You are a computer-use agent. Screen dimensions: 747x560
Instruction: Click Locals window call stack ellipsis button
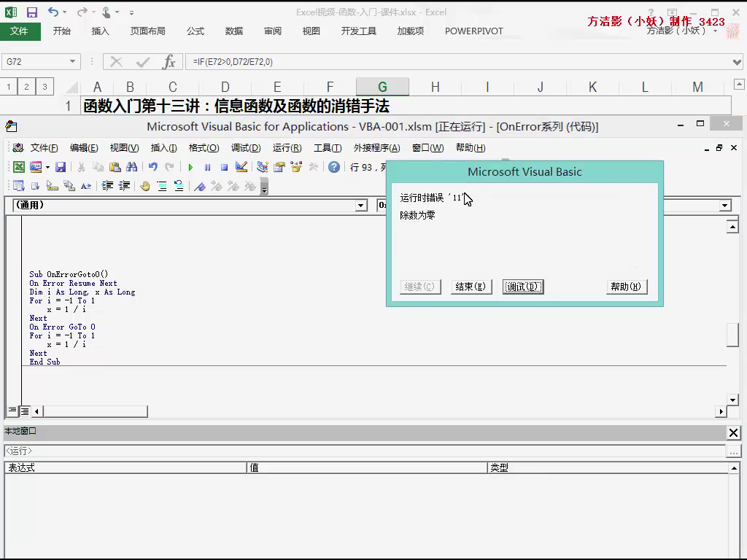point(734,451)
